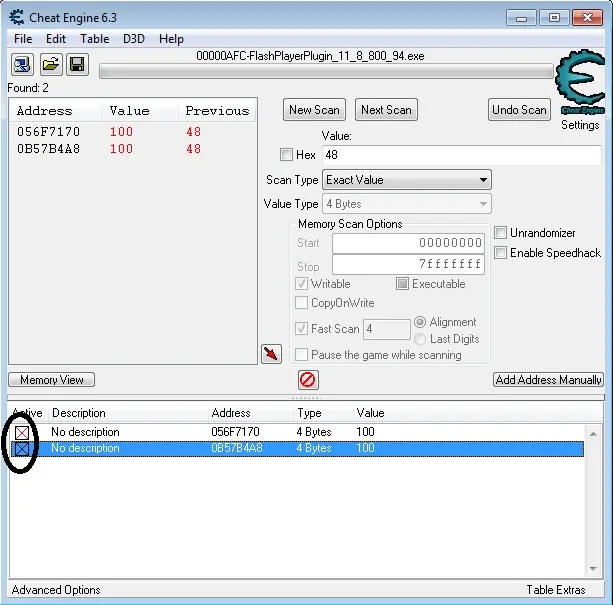This screenshot has width=613, height=605.
Task: Unfreeze address 056F7170 active checkbox
Action: [x=22, y=433]
